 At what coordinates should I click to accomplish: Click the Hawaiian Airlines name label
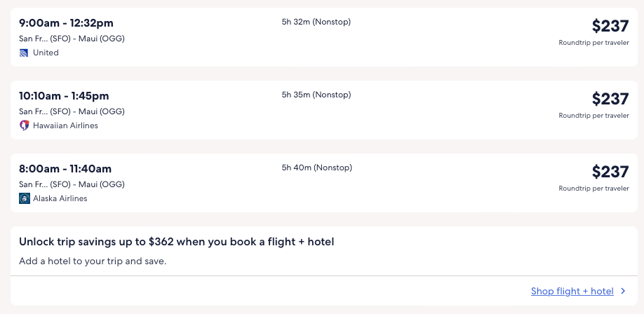pos(65,125)
